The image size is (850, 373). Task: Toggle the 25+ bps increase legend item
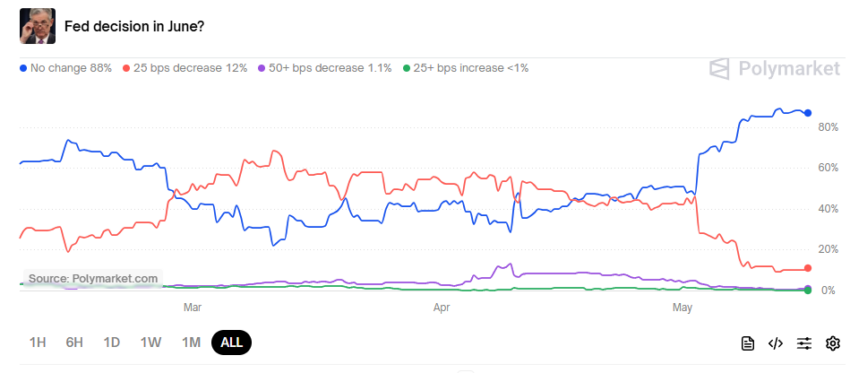tap(466, 68)
